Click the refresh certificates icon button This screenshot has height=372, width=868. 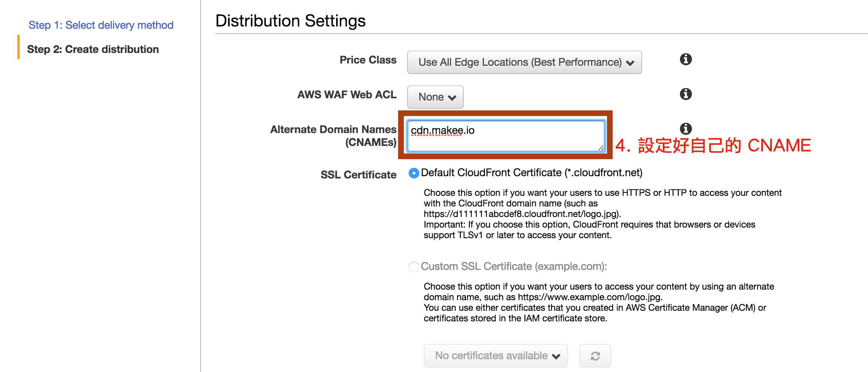point(595,356)
